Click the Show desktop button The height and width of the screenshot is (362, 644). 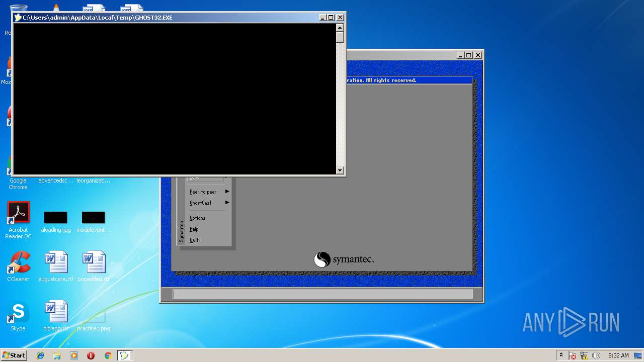click(639, 355)
